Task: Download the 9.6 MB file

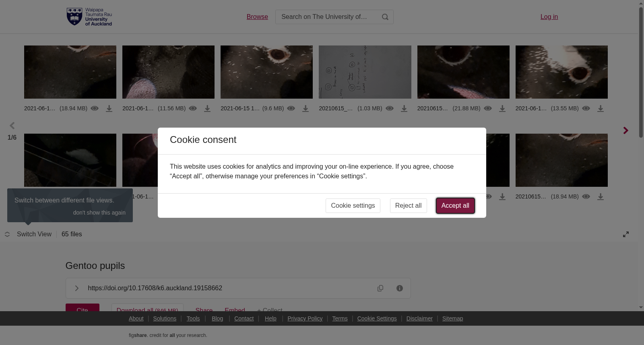Action: coord(305,109)
